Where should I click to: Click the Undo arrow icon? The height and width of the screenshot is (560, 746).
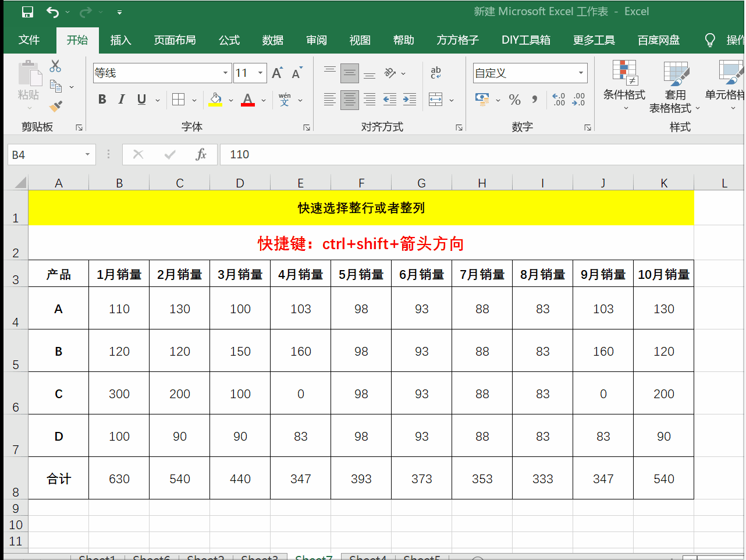click(53, 12)
